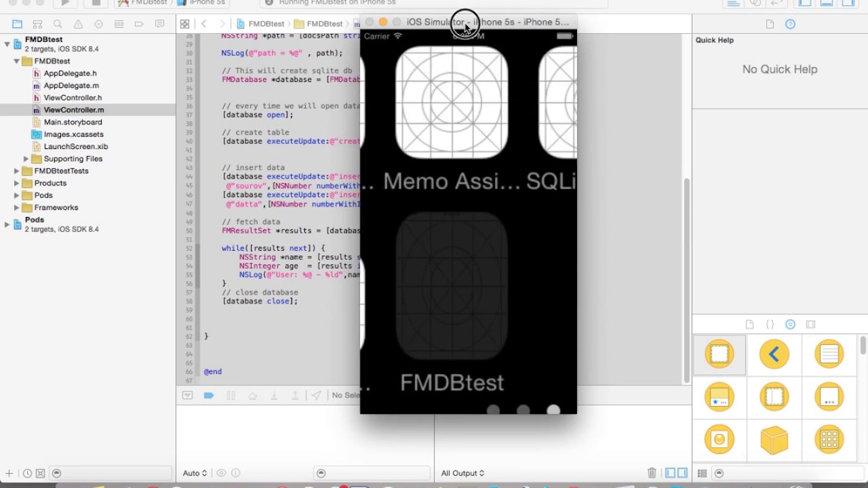This screenshot has height=488, width=868.
Task: Toggle breakpoints activation in debug bar
Action: tap(209, 395)
